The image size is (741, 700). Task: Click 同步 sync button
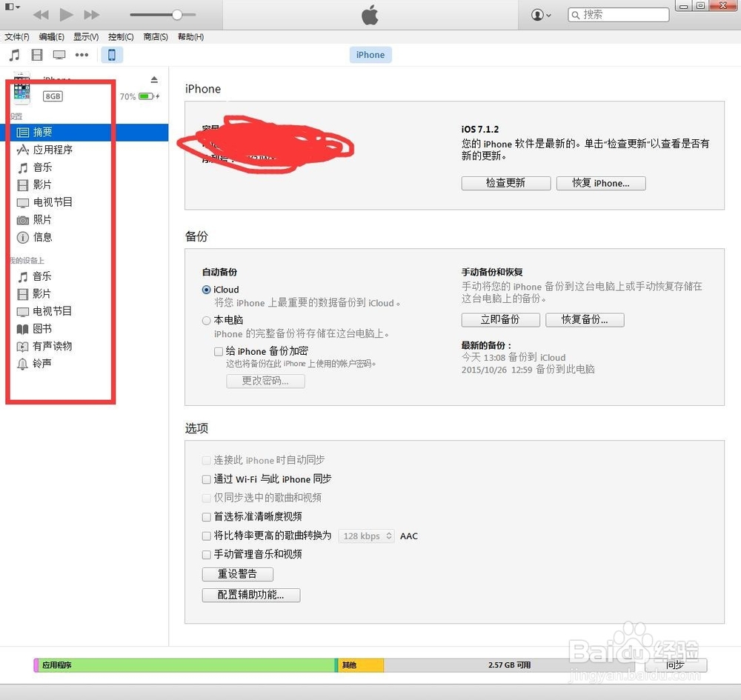(x=675, y=665)
